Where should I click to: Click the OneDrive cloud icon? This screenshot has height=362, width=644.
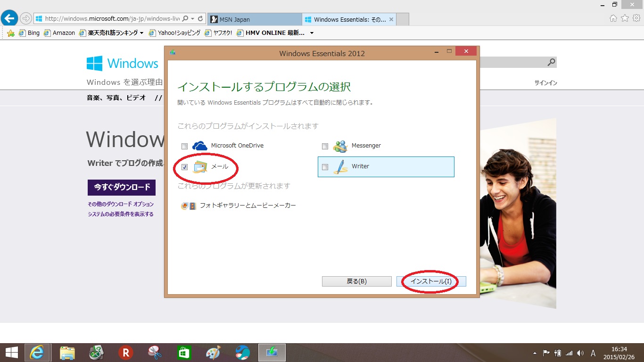[200, 146]
